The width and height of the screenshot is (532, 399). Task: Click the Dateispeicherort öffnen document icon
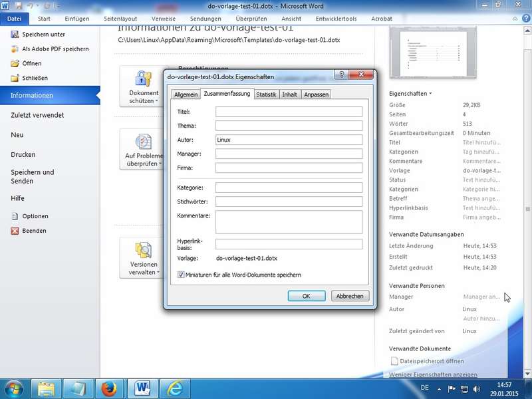tap(394, 361)
